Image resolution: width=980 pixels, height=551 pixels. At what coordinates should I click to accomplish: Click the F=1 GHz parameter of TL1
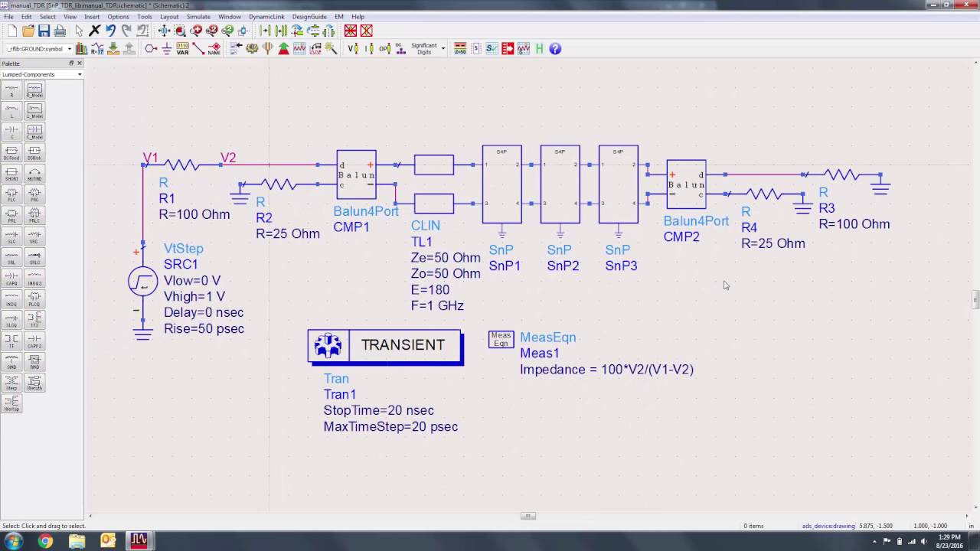[x=436, y=305]
